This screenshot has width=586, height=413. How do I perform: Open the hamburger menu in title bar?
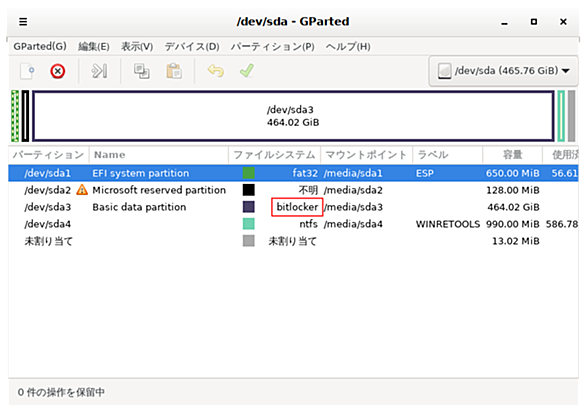(23, 22)
